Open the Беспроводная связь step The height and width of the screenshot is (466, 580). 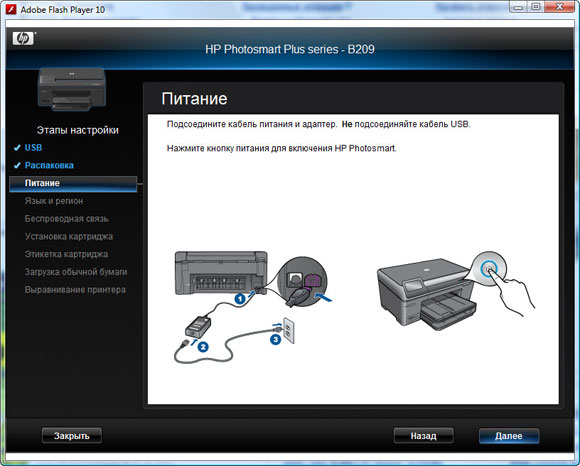[67, 219]
